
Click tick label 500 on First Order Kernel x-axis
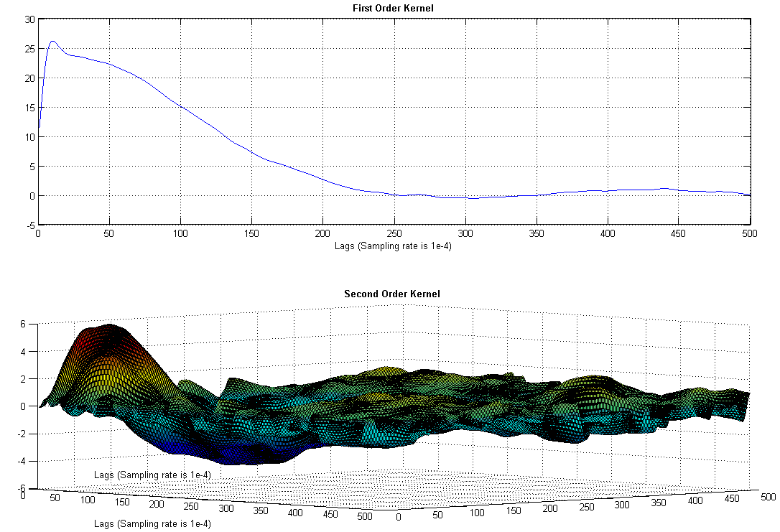click(750, 234)
